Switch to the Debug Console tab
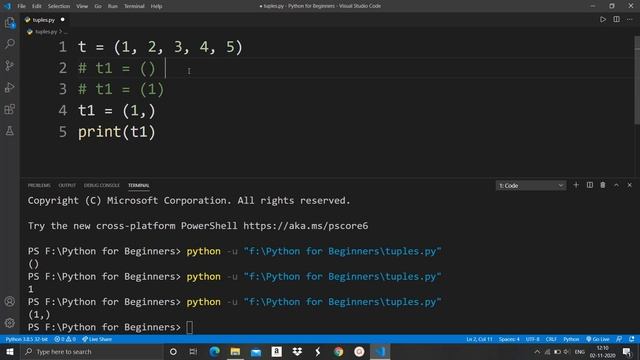This screenshot has height=360, width=640. pyautogui.click(x=102, y=185)
